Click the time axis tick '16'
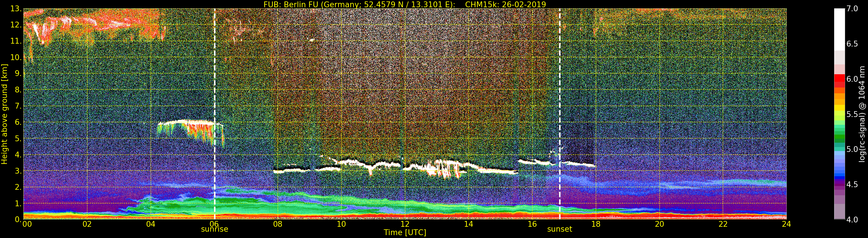868x238 pixels. (x=532, y=224)
